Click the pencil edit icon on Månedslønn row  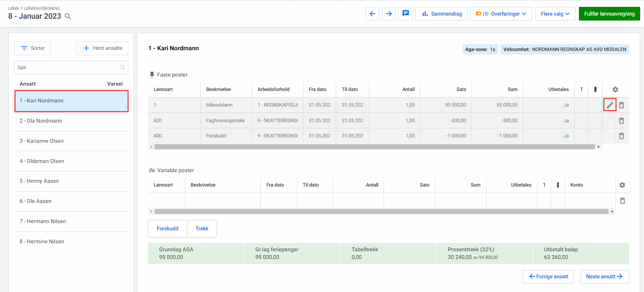click(x=610, y=105)
